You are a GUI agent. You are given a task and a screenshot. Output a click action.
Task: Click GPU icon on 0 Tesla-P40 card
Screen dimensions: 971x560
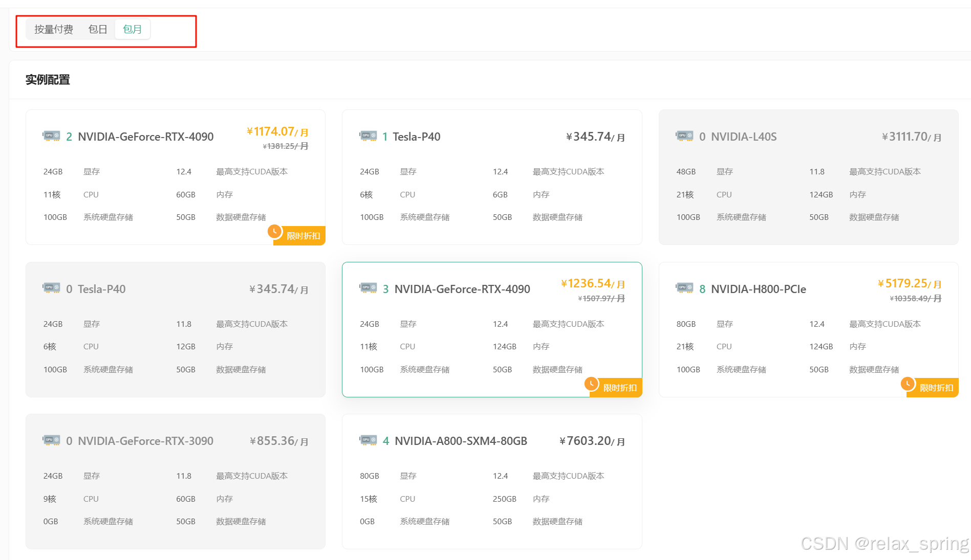click(x=51, y=288)
